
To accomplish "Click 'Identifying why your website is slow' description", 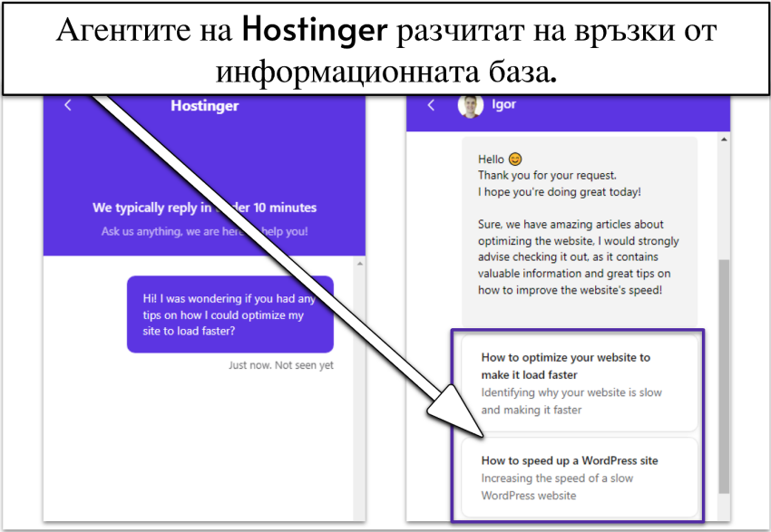I will (571, 401).
